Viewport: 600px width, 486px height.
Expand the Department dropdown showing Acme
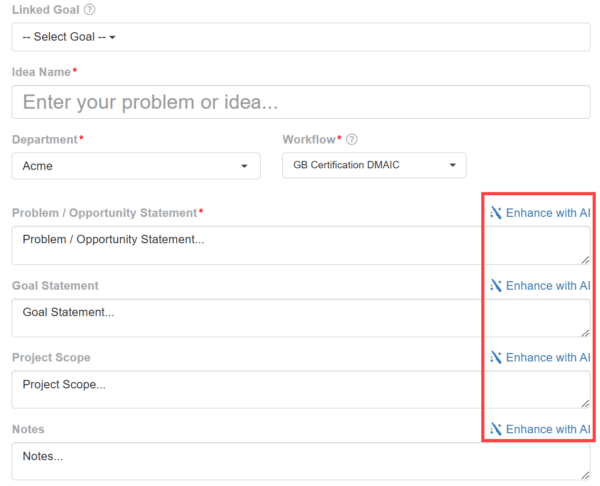click(136, 166)
